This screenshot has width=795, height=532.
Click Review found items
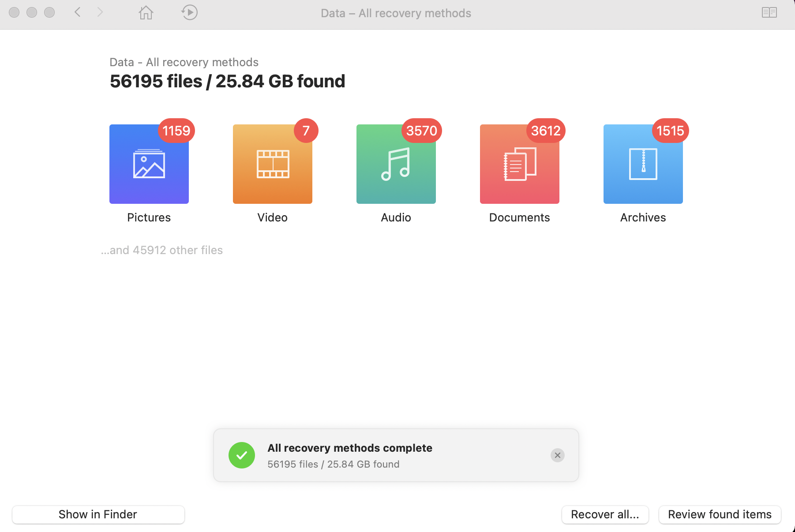(x=719, y=514)
